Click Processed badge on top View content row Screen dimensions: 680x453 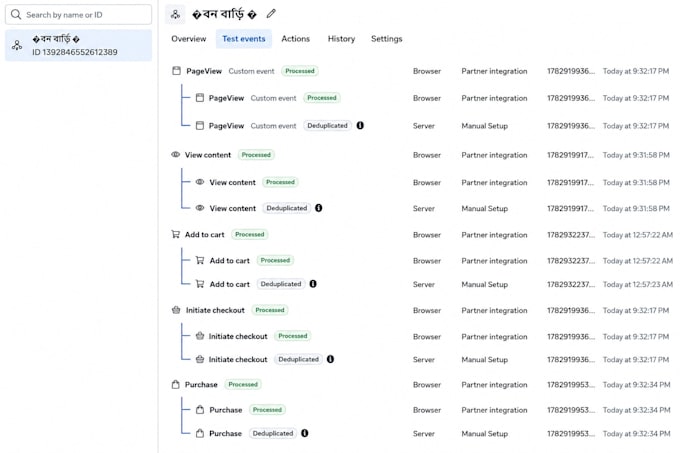tap(256, 155)
